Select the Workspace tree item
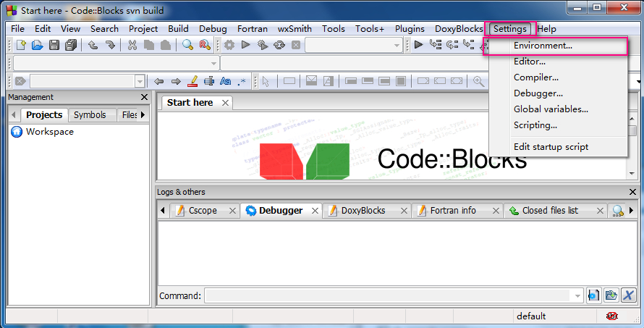The image size is (644, 328). pos(50,132)
